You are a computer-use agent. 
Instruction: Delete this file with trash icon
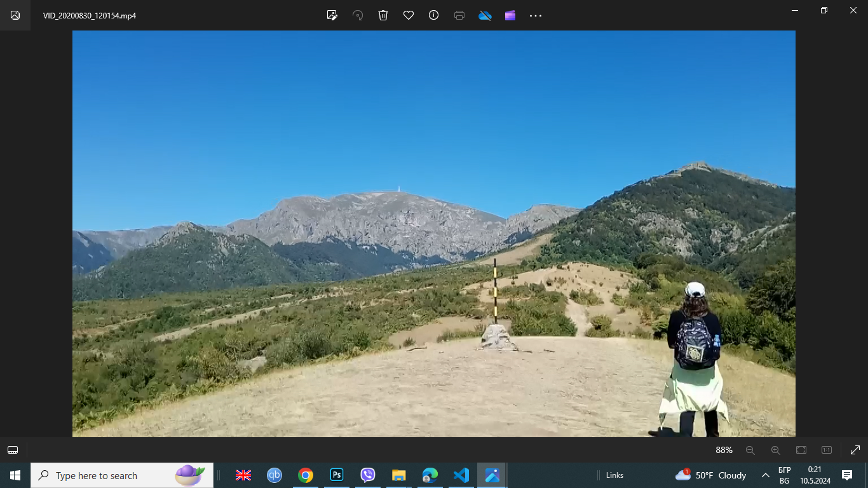[x=383, y=15]
